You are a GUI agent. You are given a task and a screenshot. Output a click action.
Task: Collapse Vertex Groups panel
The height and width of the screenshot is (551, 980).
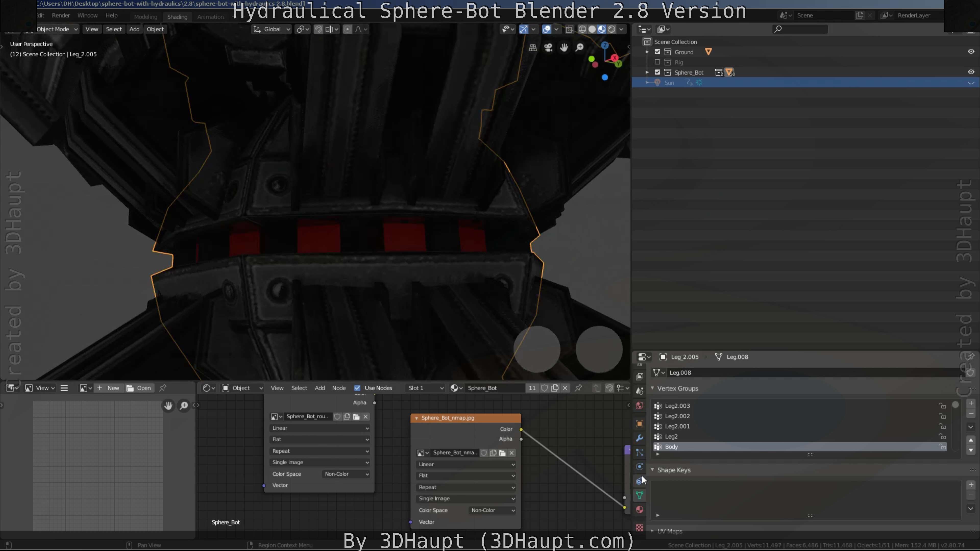[x=653, y=388]
